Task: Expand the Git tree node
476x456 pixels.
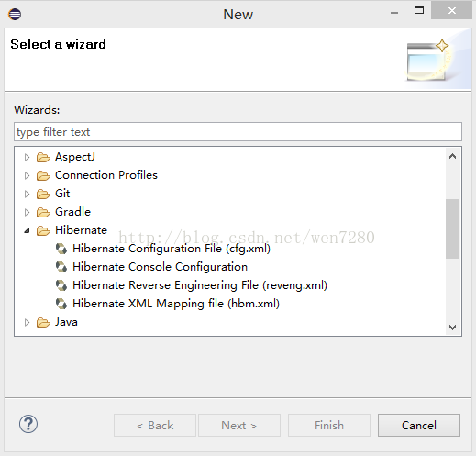Action: 27,194
